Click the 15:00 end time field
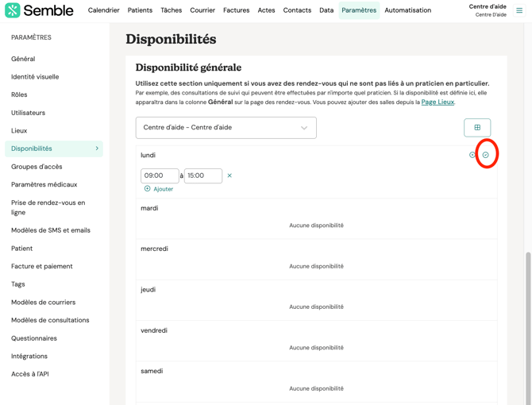The width and height of the screenshot is (532, 405). (202, 175)
